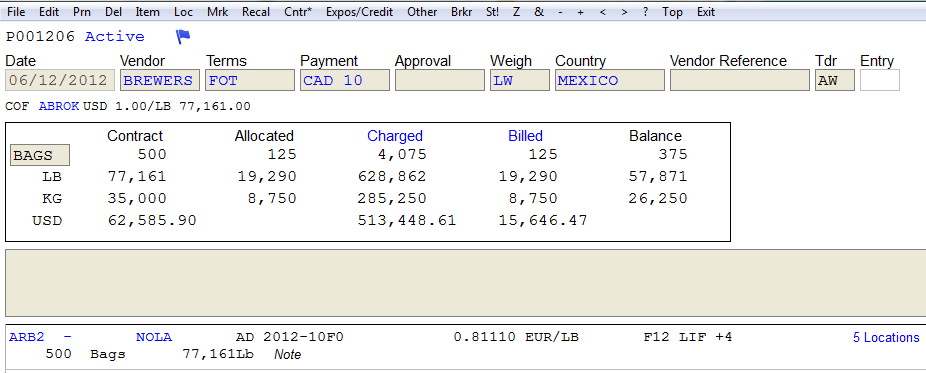This screenshot has height=373, width=926.
Task: Click the Allocated LB value 19,290
Action: click(267, 176)
